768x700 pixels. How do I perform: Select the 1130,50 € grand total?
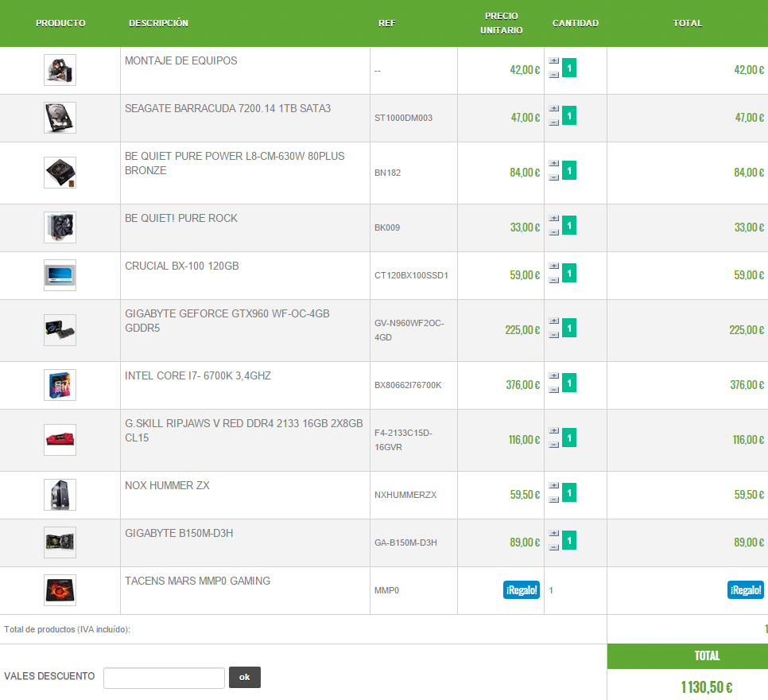(707, 687)
